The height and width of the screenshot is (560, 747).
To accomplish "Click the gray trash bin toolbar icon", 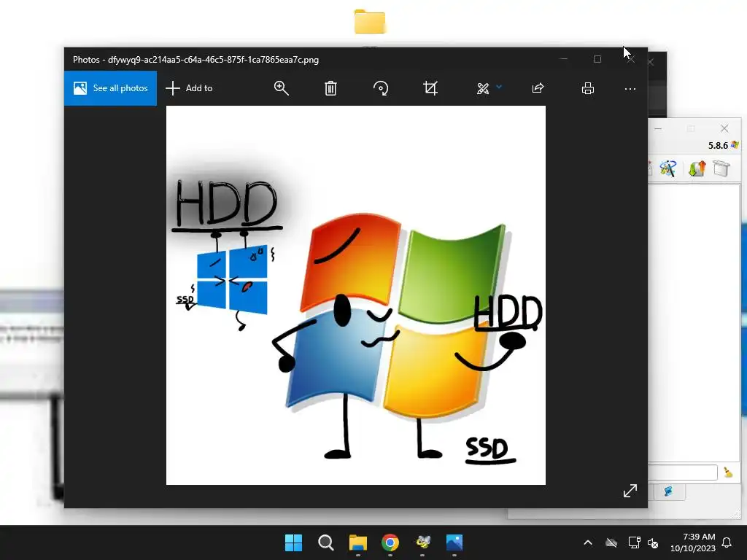I will tap(721, 168).
